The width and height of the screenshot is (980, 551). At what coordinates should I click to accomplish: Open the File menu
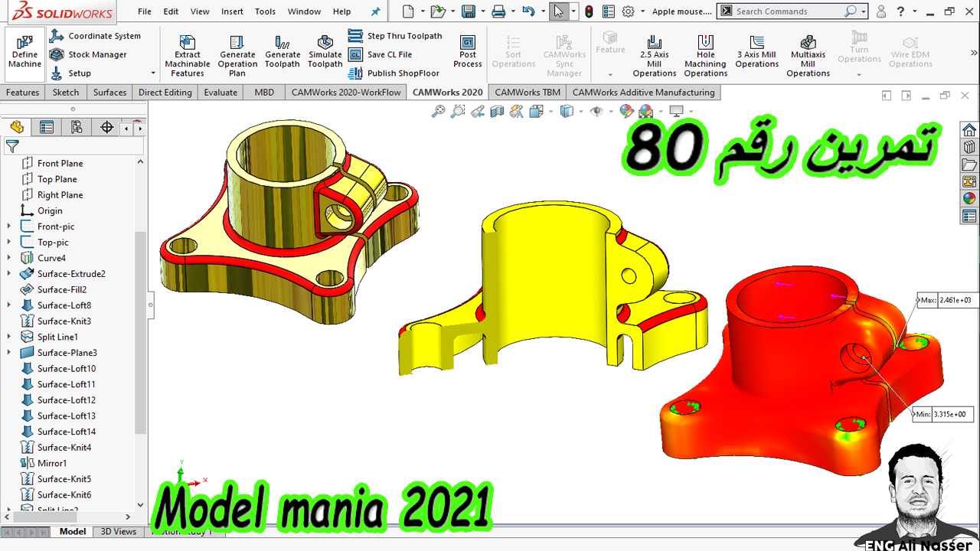[144, 11]
